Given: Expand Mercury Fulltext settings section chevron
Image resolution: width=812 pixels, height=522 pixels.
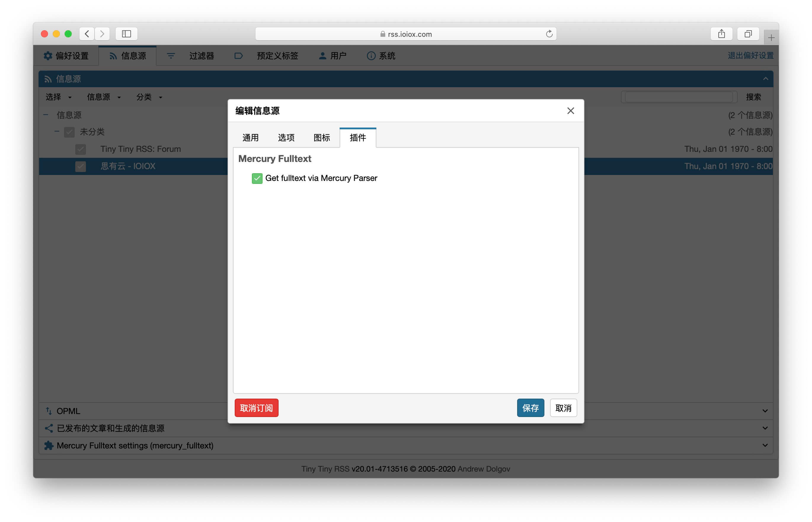Looking at the screenshot, I should (x=765, y=445).
